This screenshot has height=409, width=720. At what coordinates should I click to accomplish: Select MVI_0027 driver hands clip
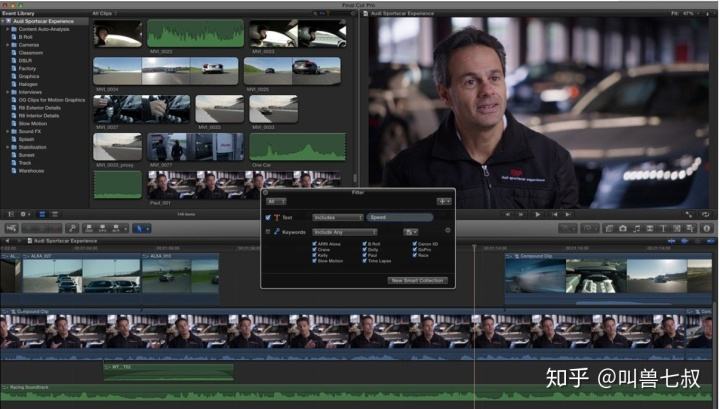[141, 109]
